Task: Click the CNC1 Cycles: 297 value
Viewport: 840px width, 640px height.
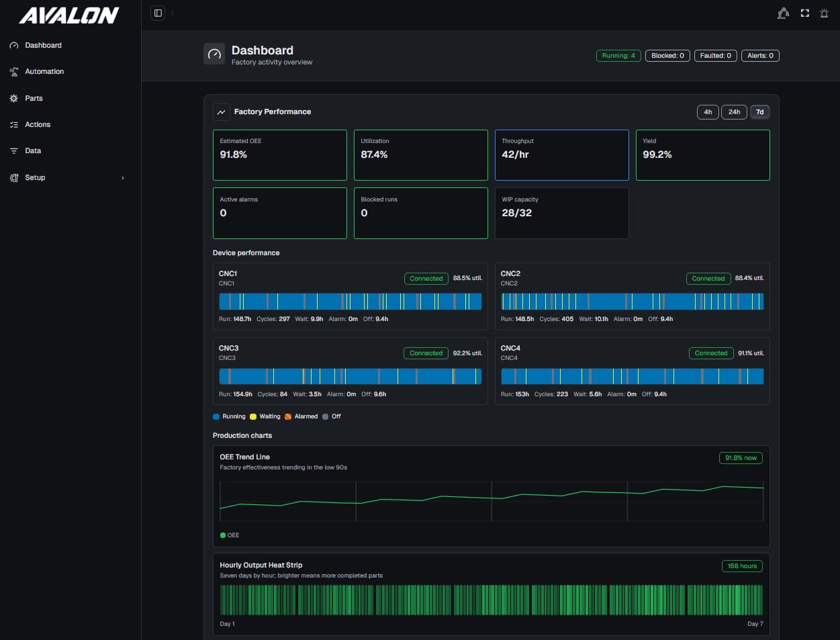Action: [273, 320]
